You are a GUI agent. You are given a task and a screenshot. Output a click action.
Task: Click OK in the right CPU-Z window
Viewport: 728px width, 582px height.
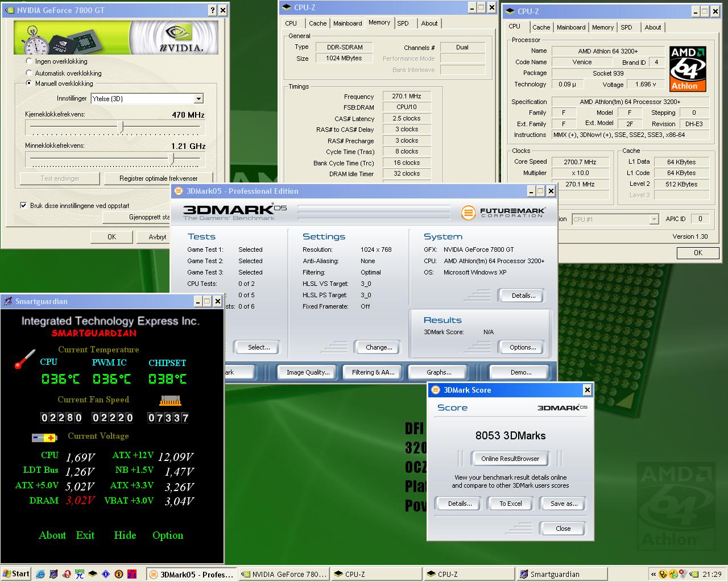(x=698, y=253)
